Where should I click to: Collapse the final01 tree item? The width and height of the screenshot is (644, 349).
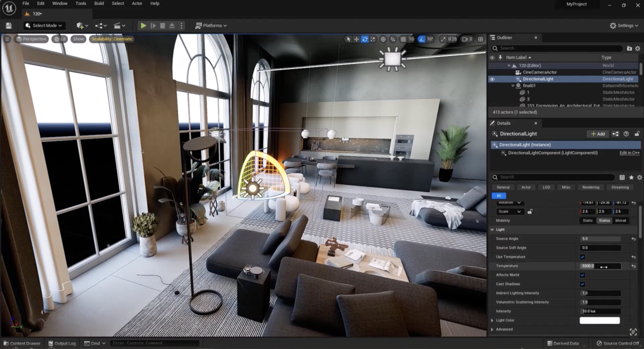(513, 86)
